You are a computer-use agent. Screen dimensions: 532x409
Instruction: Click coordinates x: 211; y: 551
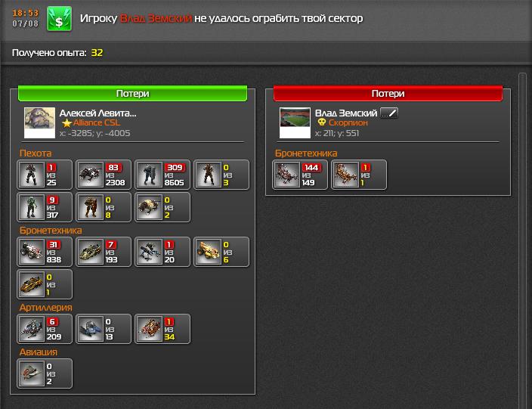337,133
